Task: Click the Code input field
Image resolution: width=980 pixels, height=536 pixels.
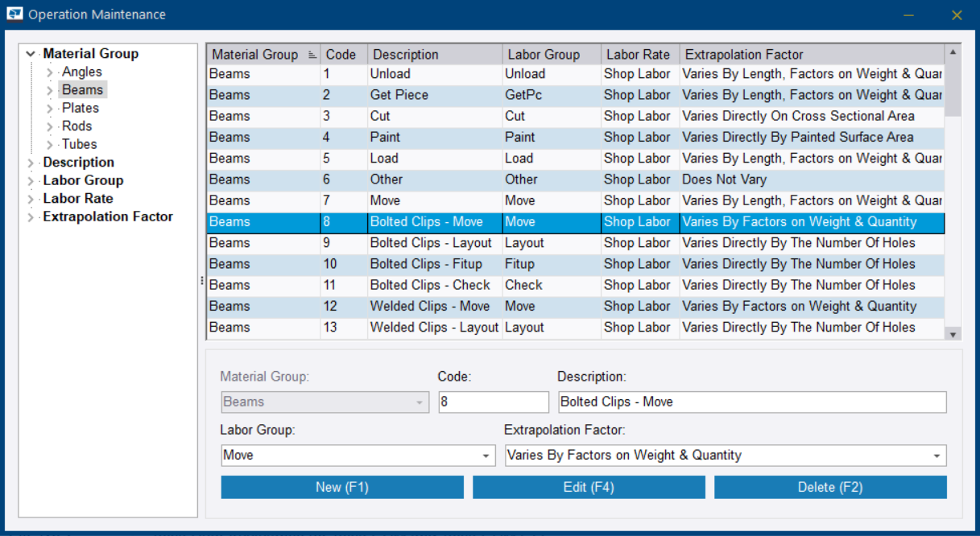Action: coord(493,402)
